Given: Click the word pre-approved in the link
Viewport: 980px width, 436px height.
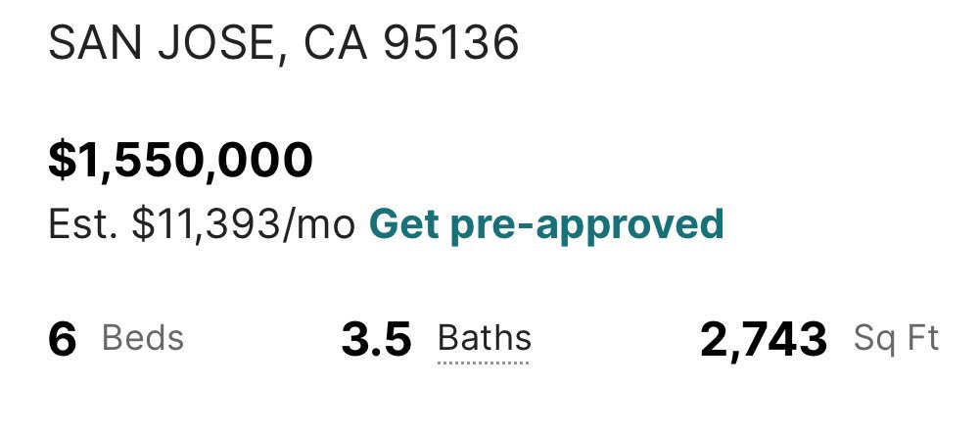Looking at the screenshot, I should click(586, 224).
